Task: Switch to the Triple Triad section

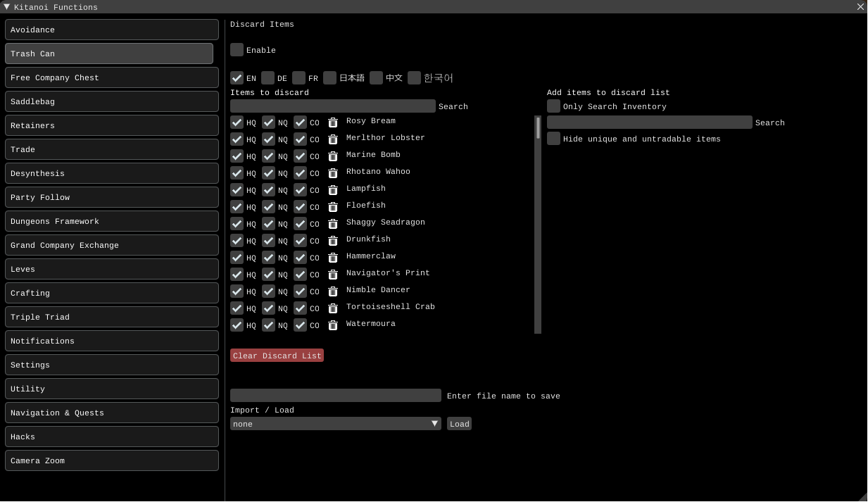Action: pos(112,317)
